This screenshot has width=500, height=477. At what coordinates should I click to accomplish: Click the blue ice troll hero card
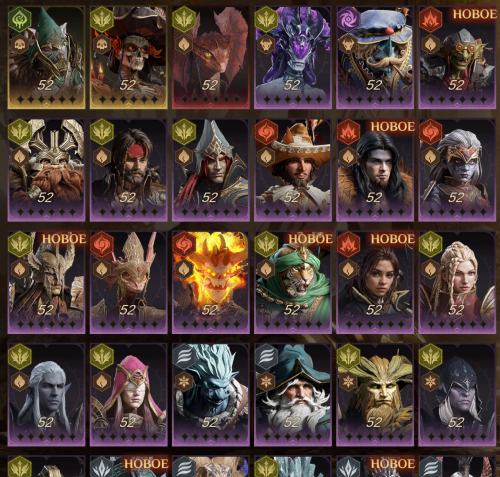click(211, 395)
